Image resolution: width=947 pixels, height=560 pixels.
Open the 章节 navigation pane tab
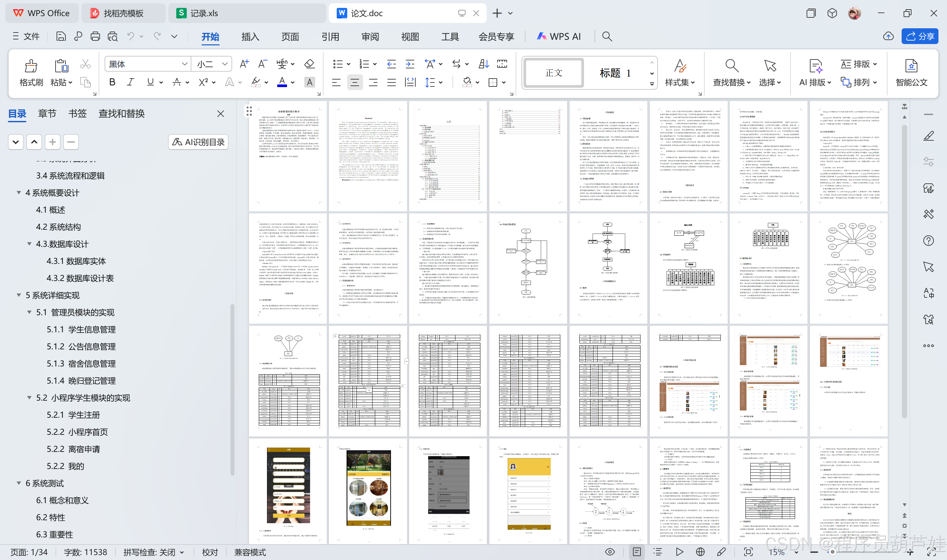[47, 114]
